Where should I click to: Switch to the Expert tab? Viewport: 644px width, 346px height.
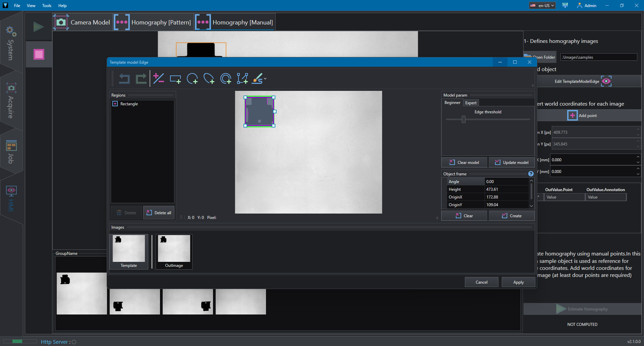pyautogui.click(x=471, y=103)
